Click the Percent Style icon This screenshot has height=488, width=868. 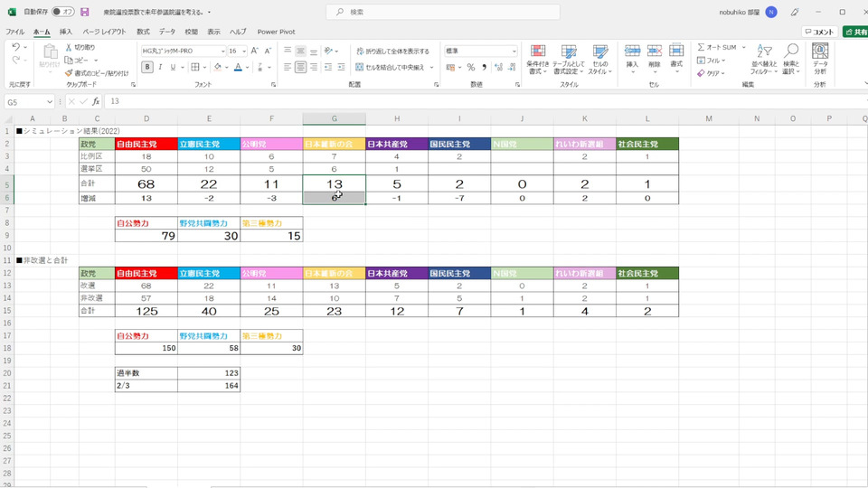tap(470, 67)
